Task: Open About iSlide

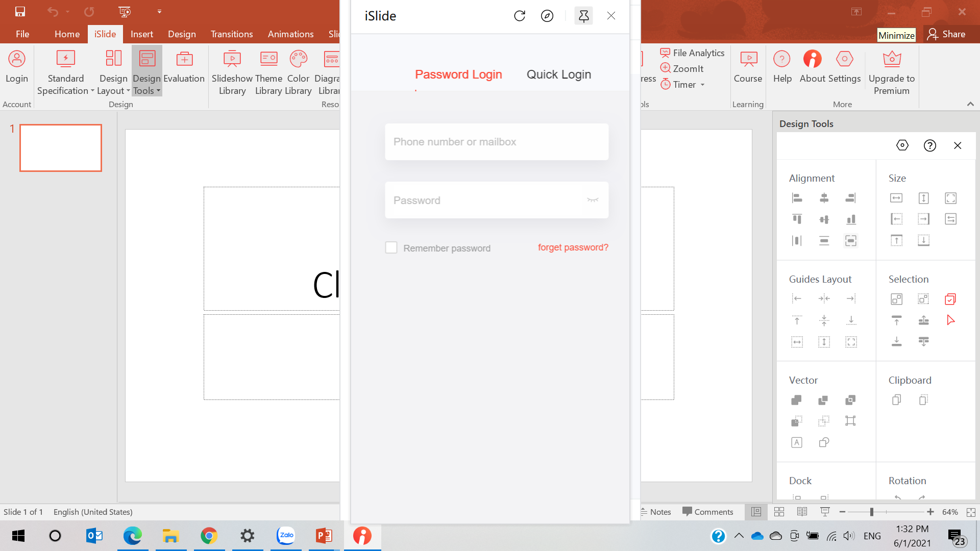Action: tap(813, 66)
